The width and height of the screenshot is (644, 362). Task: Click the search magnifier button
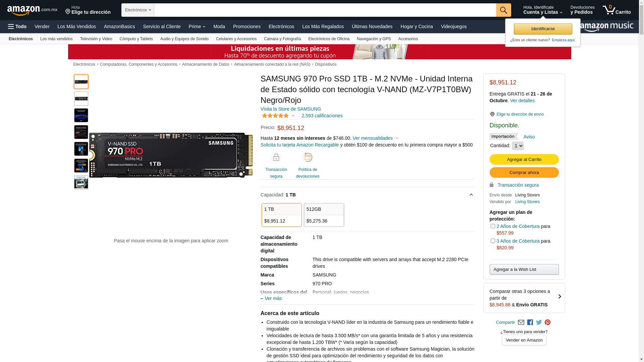503,10
